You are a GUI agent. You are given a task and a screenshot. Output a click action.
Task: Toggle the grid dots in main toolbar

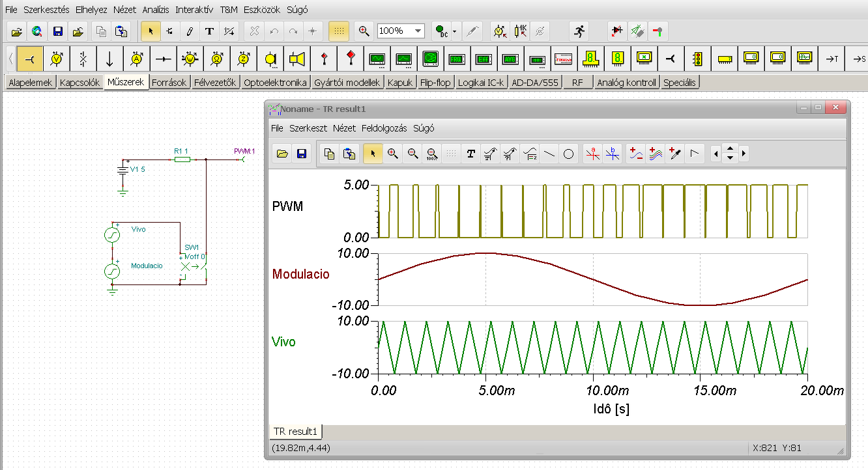[x=338, y=31]
